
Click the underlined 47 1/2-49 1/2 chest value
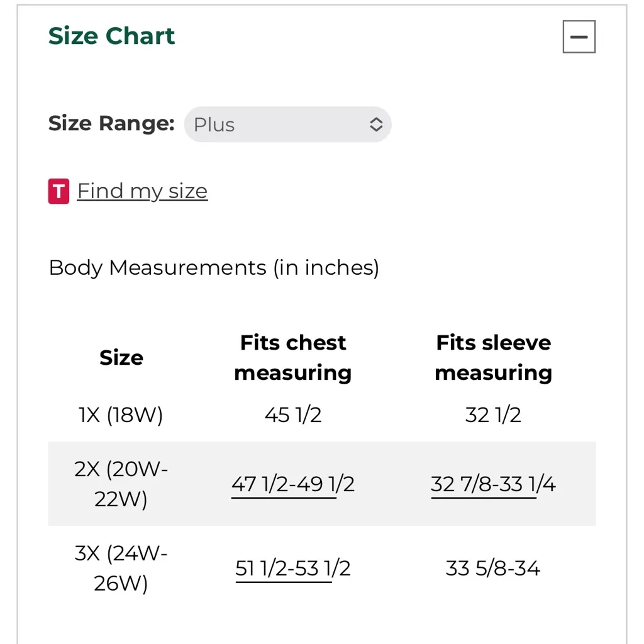[293, 484]
